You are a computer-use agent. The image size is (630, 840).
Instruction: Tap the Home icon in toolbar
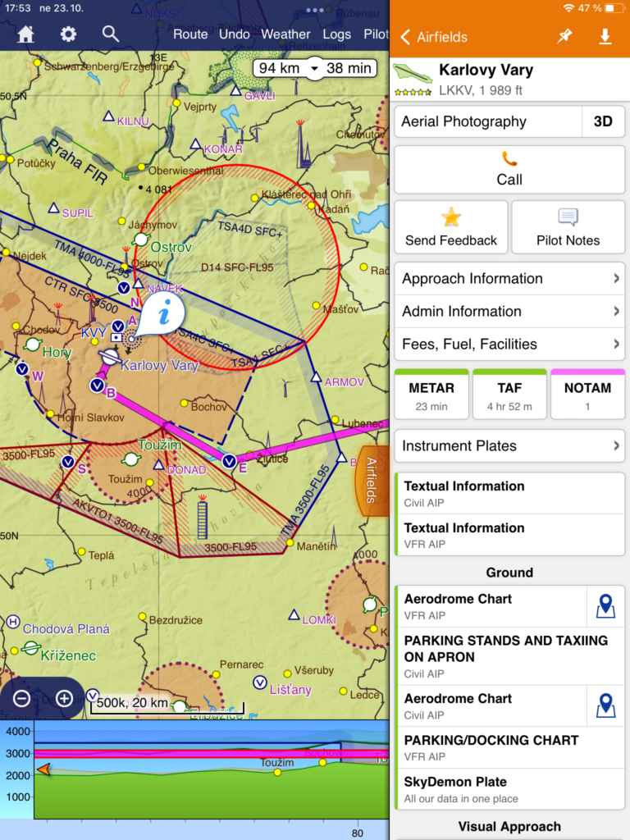tap(26, 34)
